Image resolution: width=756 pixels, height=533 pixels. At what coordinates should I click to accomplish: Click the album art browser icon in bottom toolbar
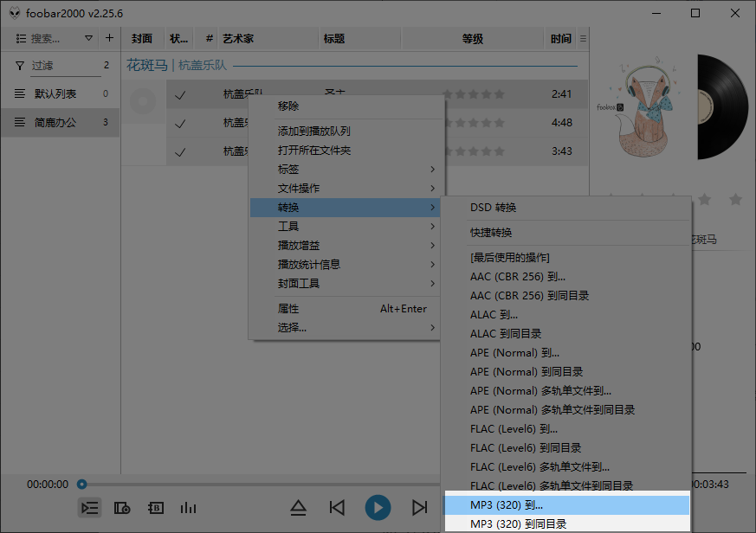[122, 509]
